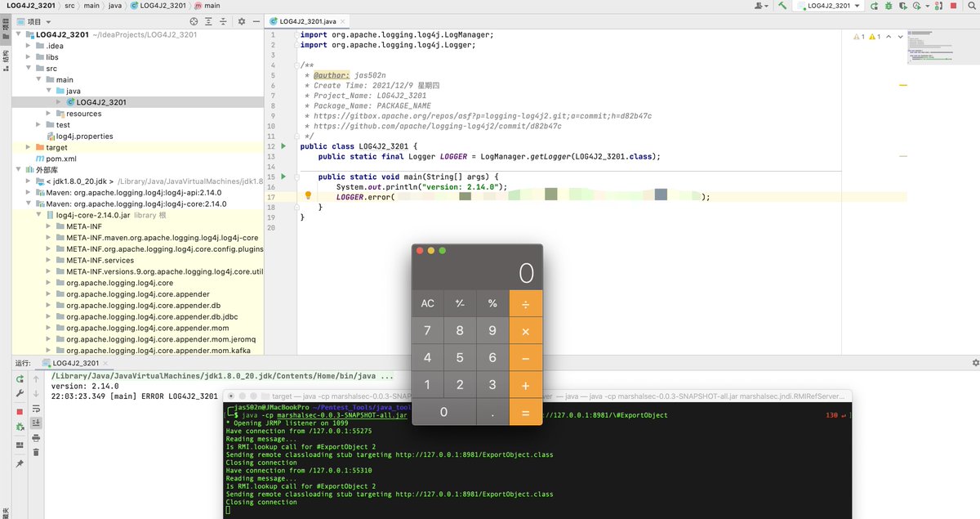980x519 pixels.
Task: Select the LOG4J2_3201 class in the project tree
Action: (96, 102)
